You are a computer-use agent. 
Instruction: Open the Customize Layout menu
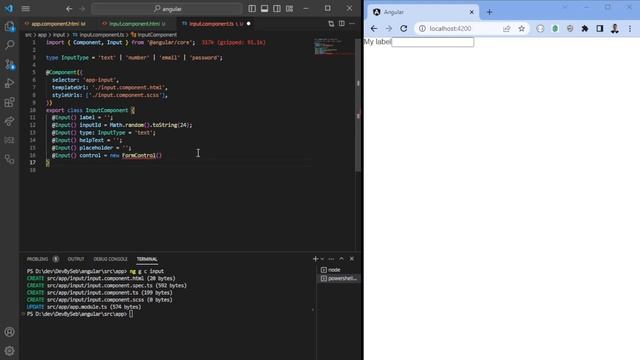click(x=289, y=9)
